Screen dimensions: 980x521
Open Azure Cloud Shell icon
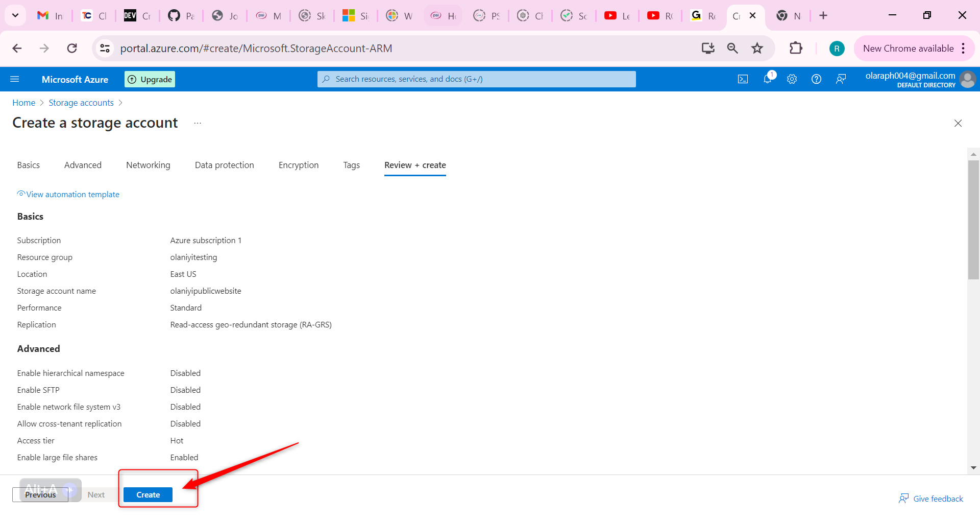(x=743, y=79)
